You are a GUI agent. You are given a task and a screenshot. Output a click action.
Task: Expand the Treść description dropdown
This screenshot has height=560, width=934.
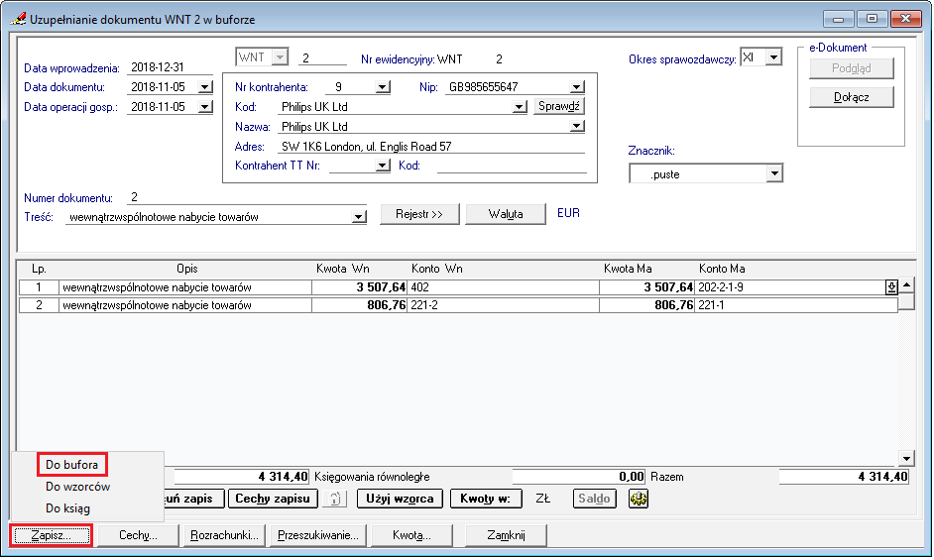click(359, 217)
